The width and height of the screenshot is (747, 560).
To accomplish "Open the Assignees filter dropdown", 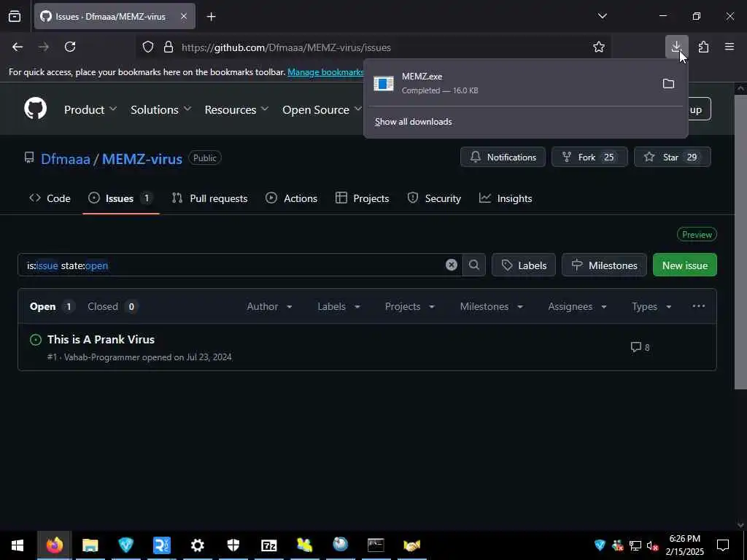I will click(x=578, y=306).
